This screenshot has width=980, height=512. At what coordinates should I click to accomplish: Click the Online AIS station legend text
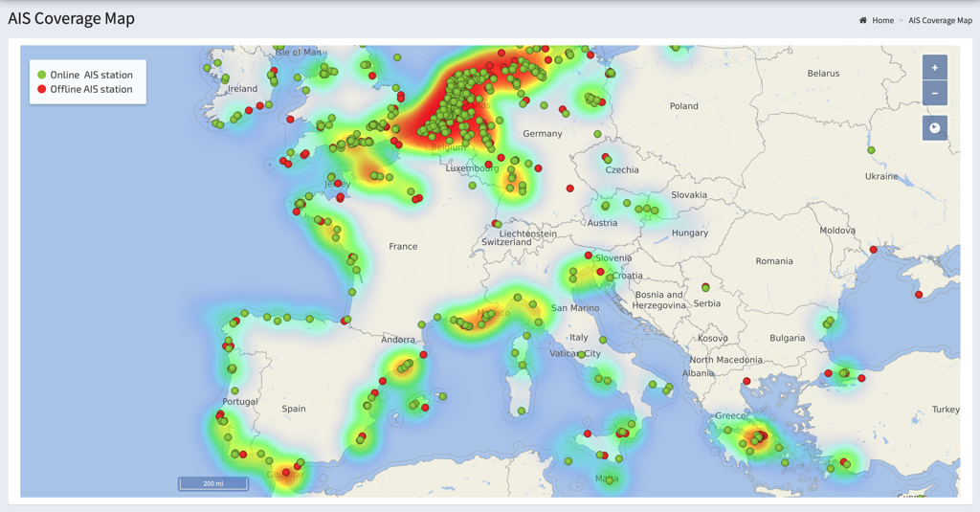coord(91,75)
